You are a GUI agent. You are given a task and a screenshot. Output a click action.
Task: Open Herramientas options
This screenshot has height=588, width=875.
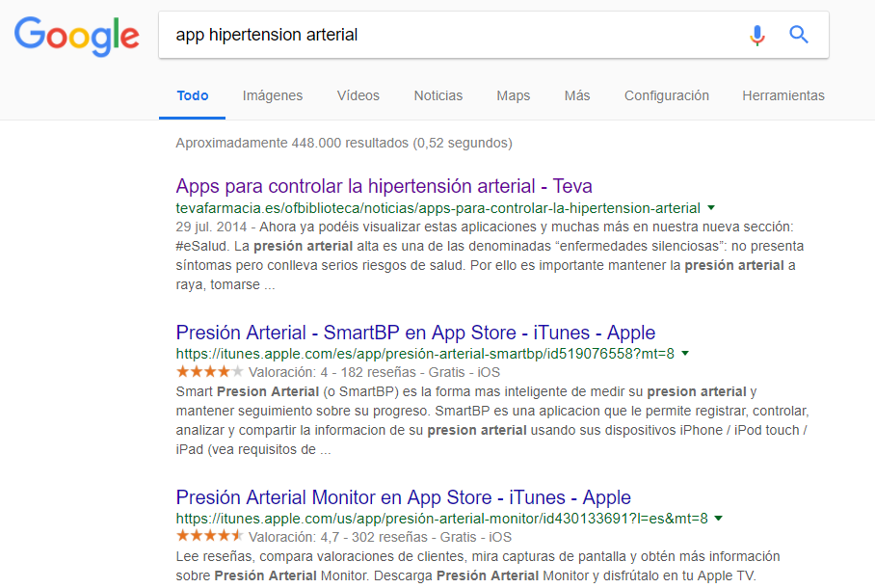pyautogui.click(x=782, y=95)
